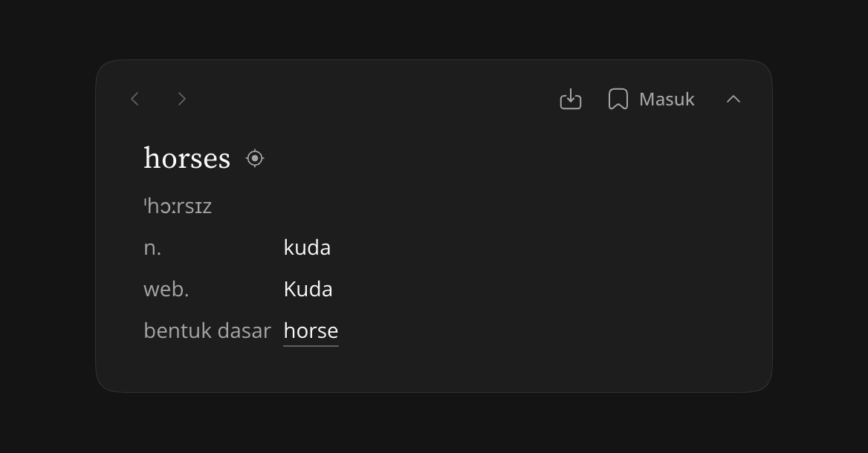The width and height of the screenshot is (868, 453).
Task: Open the Masuk sign-in link
Action: click(x=667, y=99)
